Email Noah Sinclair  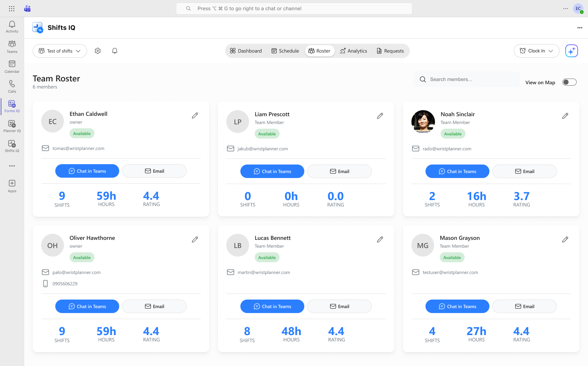coord(524,171)
